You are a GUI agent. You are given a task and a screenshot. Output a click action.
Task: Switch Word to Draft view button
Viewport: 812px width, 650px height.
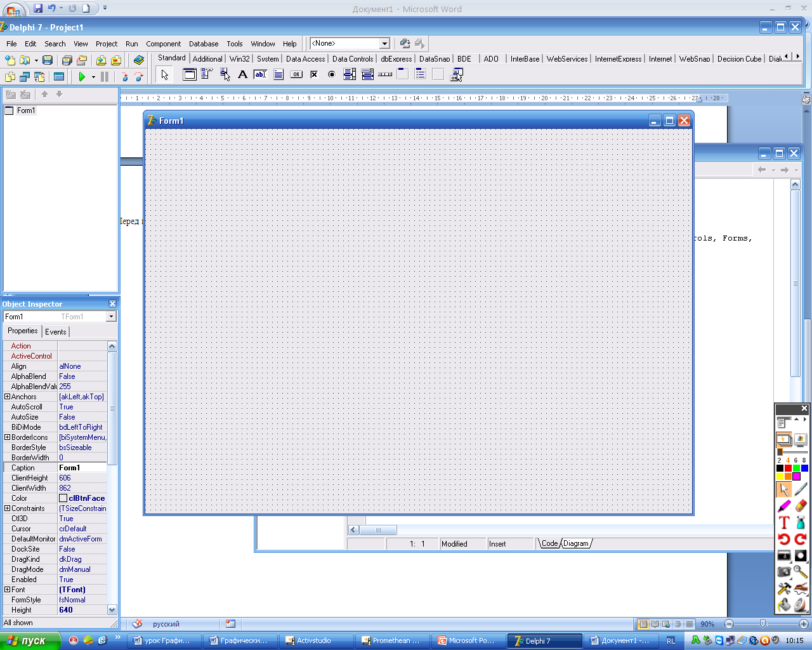(x=690, y=624)
